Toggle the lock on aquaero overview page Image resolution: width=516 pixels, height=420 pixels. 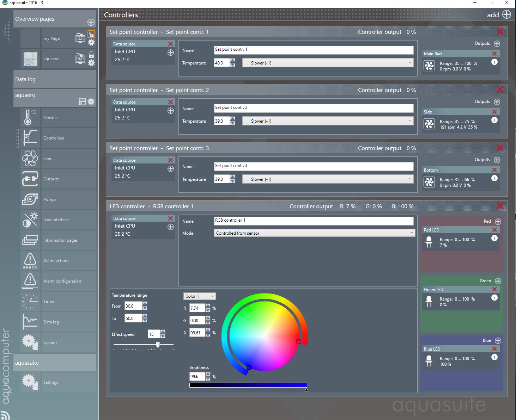91,55
